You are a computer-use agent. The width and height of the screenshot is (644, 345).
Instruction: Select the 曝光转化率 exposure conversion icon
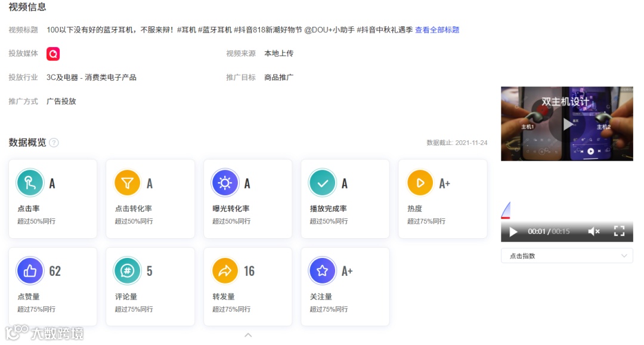click(x=225, y=183)
